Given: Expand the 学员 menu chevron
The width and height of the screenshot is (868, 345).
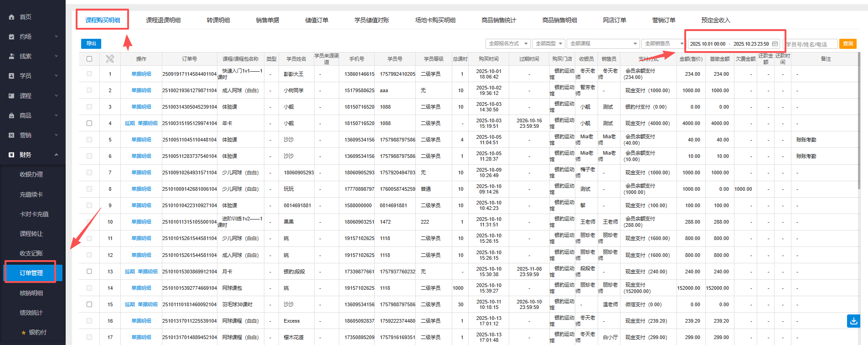Looking at the screenshot, I should [57, 76].
